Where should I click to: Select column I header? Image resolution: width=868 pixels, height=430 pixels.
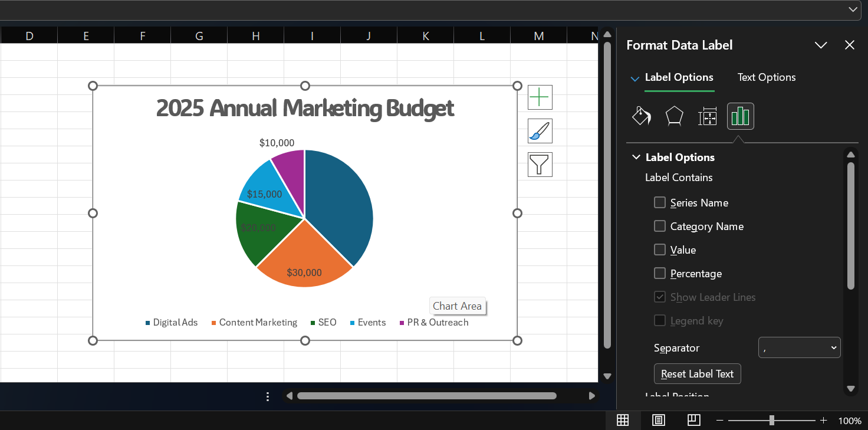pyautogui.click(x=312, y=36)
